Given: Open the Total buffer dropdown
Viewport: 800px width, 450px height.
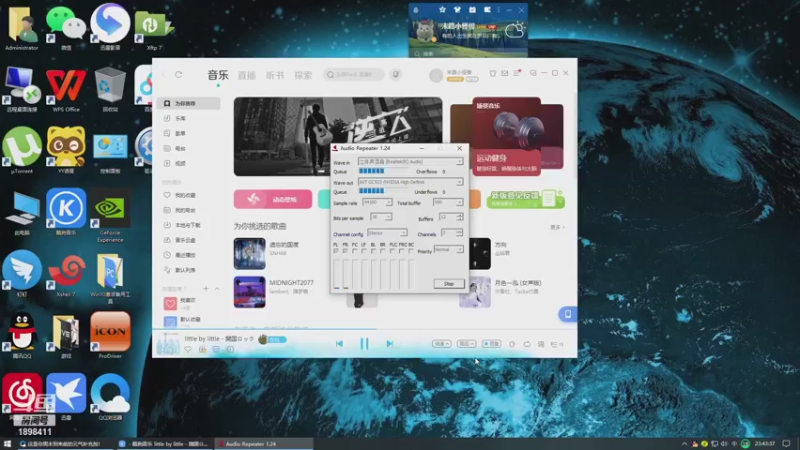Looking at the screenshot, I should click(x=447, y=203).
